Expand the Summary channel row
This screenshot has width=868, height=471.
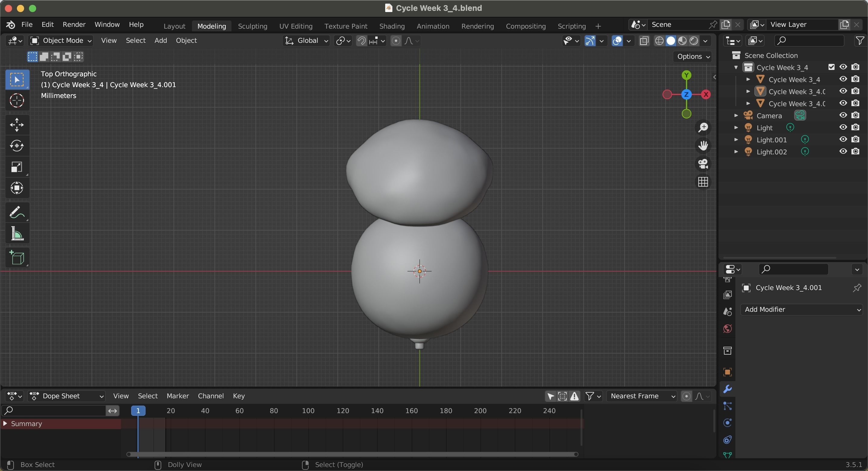[5, 423]
